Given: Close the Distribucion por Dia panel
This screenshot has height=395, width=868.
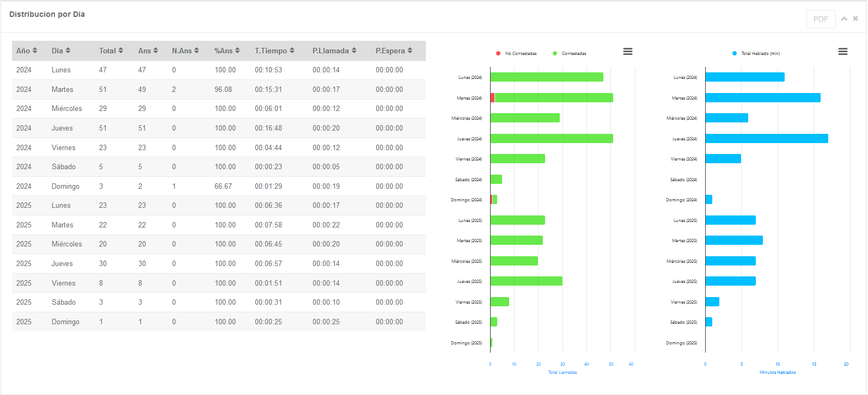Looking at the screenshot, I should click(855, 18).
